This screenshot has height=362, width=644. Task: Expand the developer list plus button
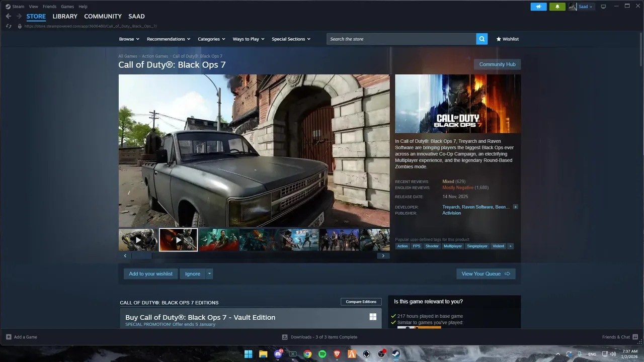516,207
